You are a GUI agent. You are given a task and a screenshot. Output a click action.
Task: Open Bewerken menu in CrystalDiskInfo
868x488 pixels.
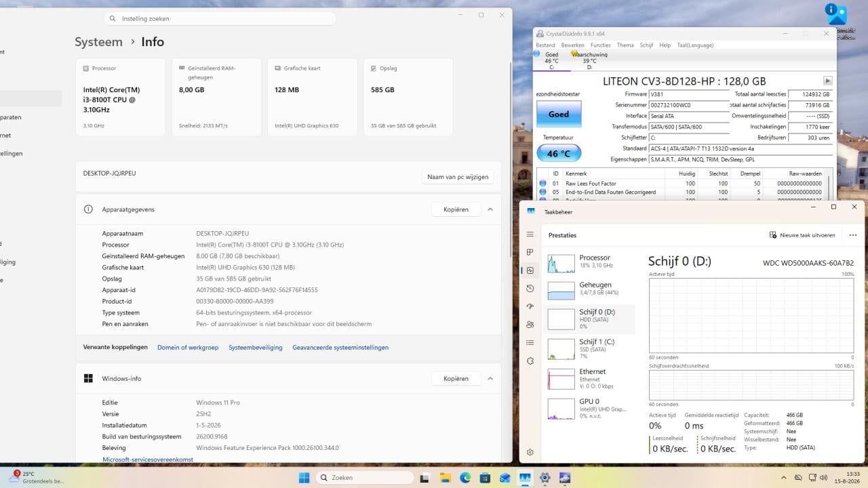point(573,45)
